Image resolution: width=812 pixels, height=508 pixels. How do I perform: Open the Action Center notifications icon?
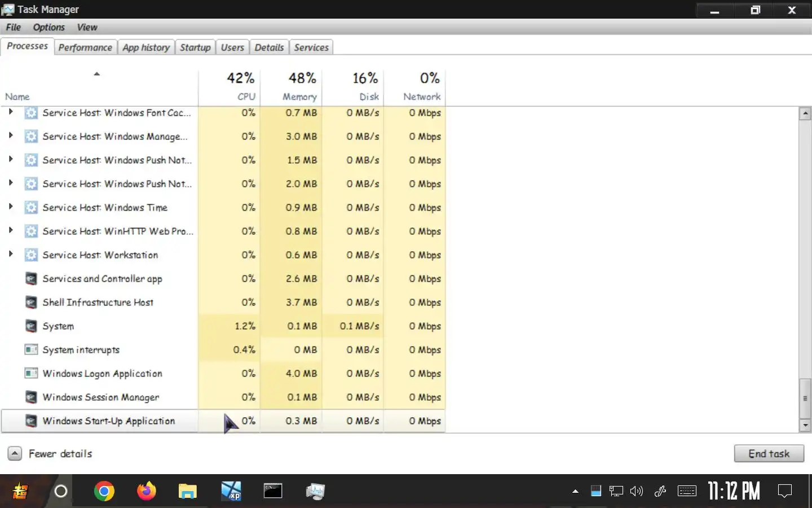click(785, 491)
